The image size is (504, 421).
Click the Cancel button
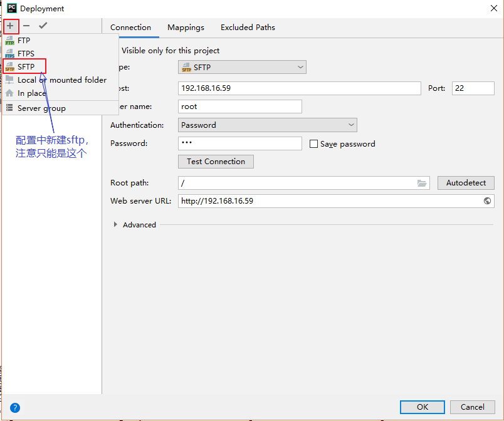click(x=472, y=407)
